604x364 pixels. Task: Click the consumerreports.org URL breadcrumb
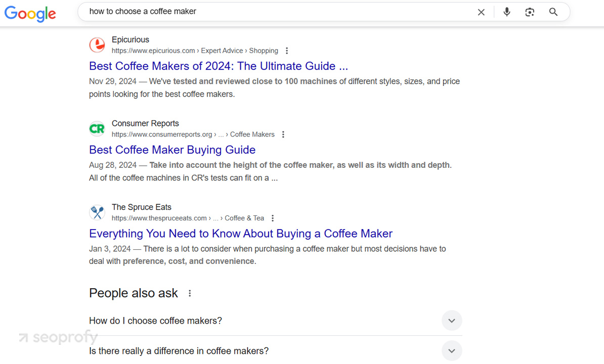coord(193,134)
